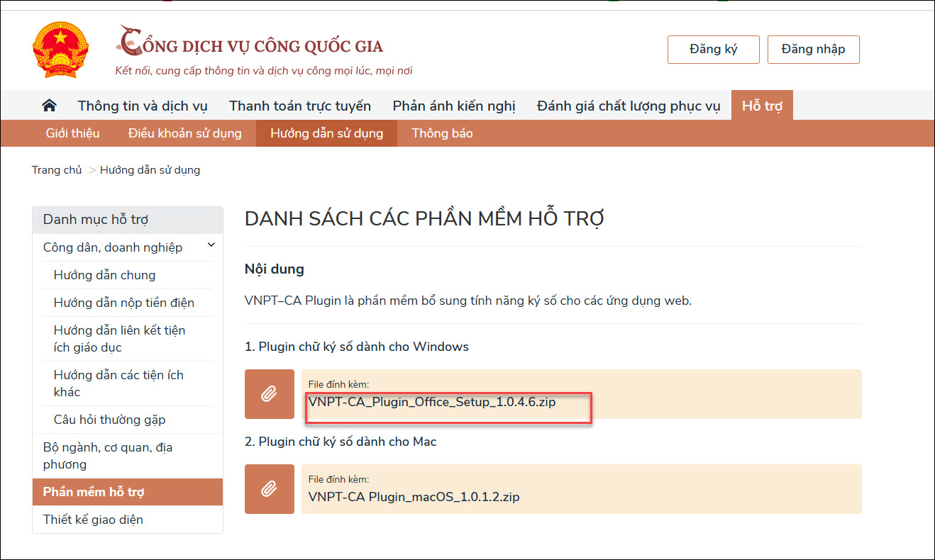
Task: Select Thanh toán trực tuyến menu
Action: tap(299, 106)
